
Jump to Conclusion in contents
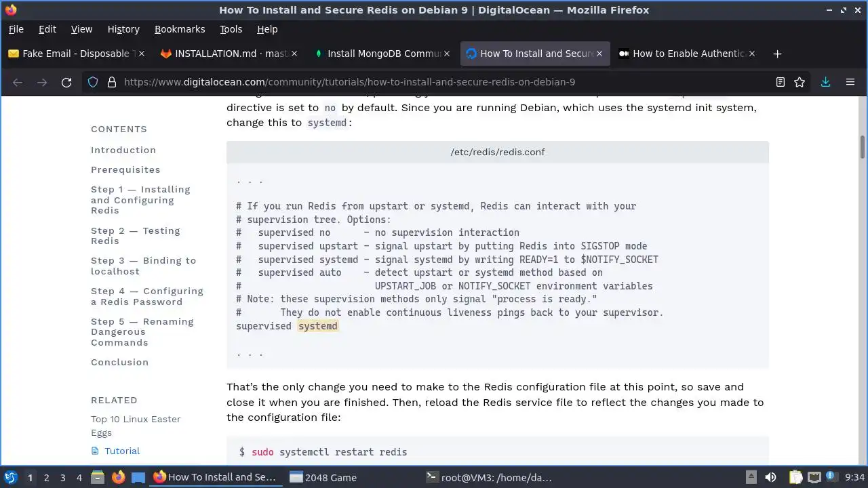click(x=119, y=362)
